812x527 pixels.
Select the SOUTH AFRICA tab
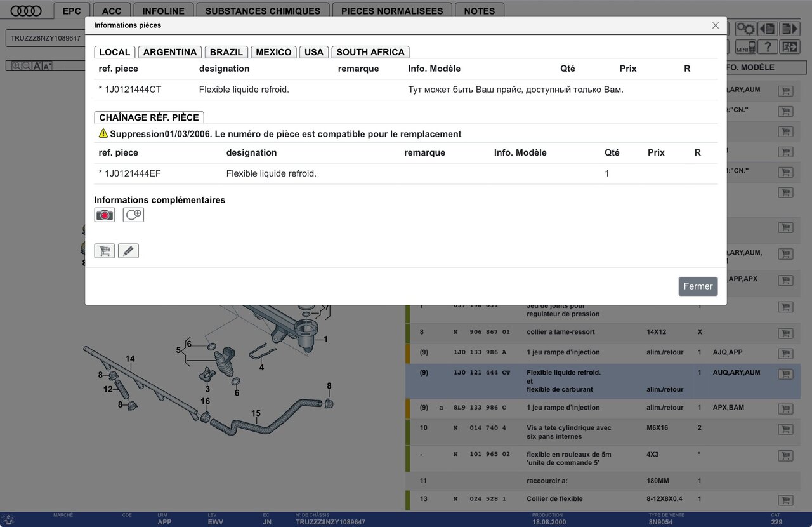370,52
